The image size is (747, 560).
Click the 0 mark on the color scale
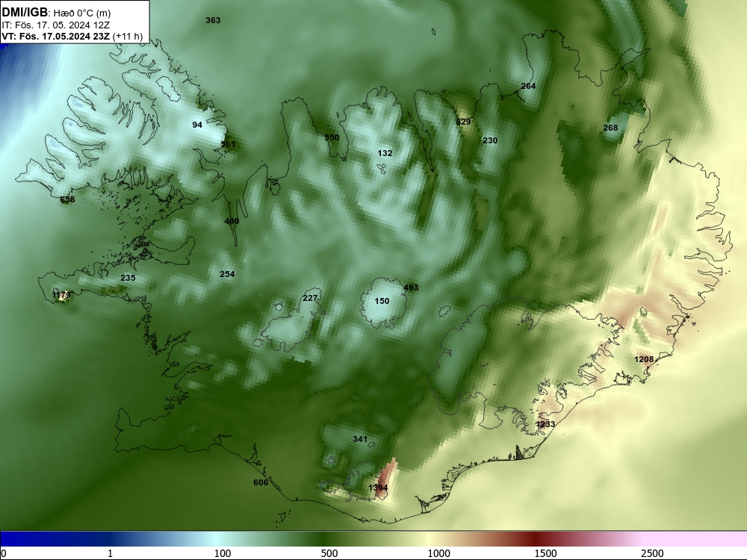pyautogui.click(x=4, y=553)
